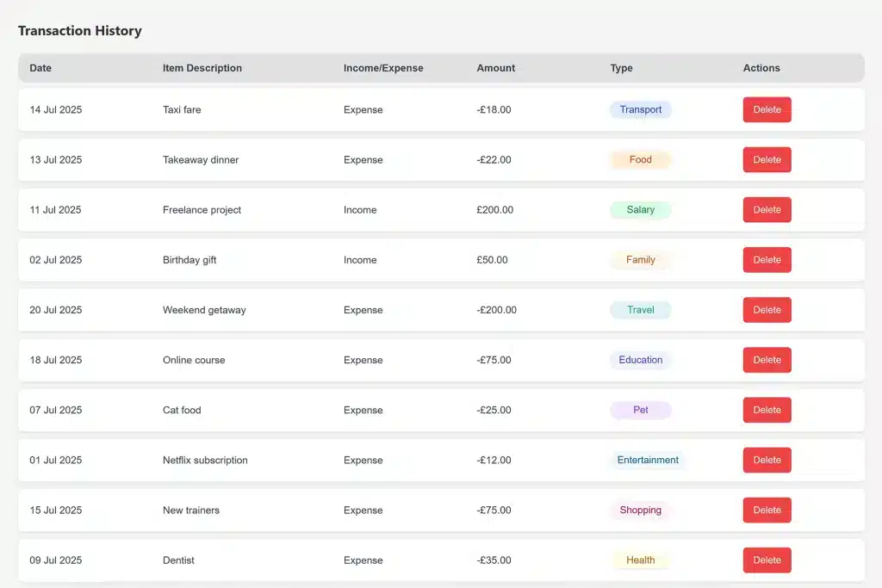Click the Travel tag on Weekend getaway
The image size is (882, 588).
click(x=640, y=310)
